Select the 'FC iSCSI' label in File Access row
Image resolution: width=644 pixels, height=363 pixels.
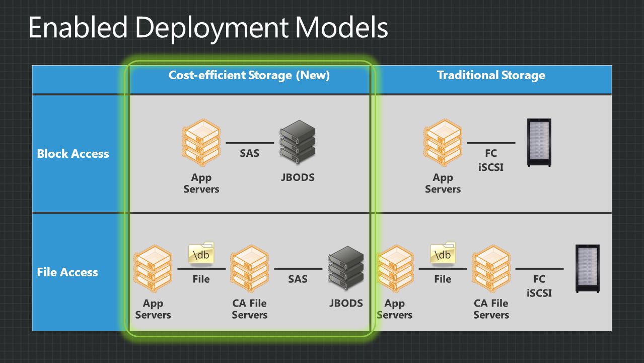[x=539, y=286]
